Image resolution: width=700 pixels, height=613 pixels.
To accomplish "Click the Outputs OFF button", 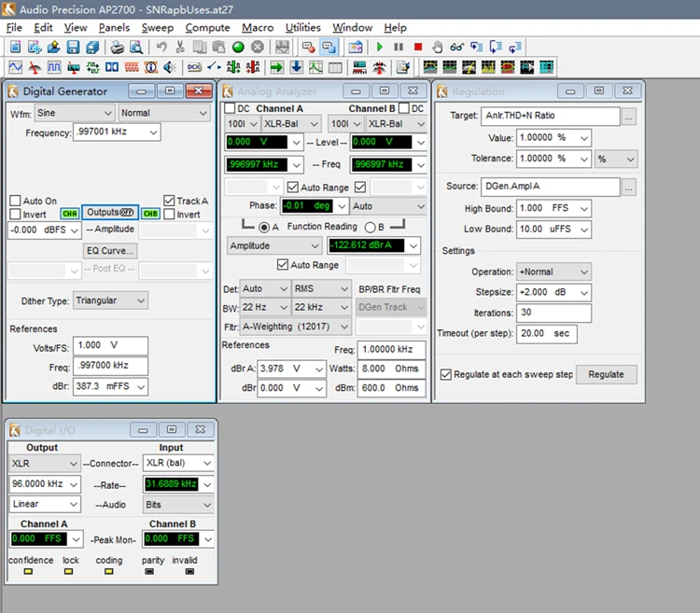I will [110, 213].
